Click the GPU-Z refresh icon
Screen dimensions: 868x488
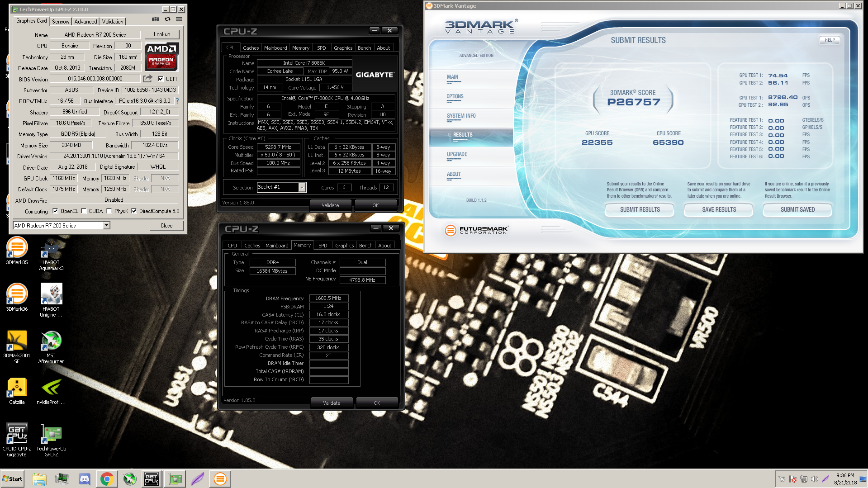167,19
